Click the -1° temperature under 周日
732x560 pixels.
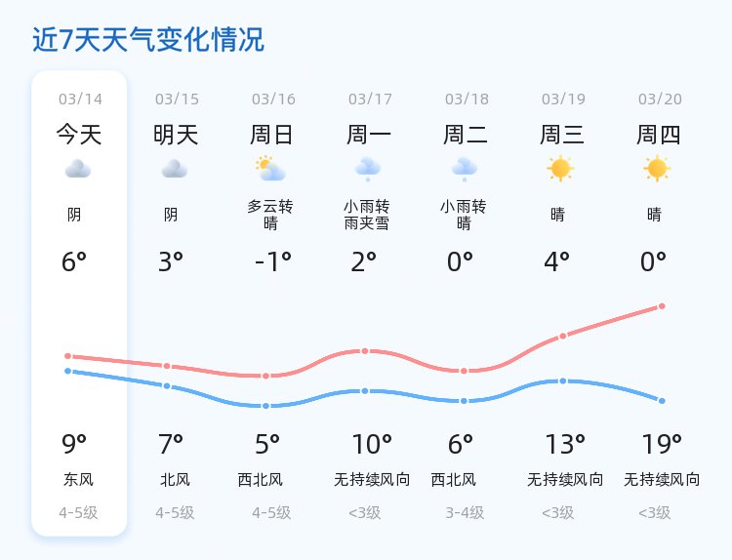pyautogui.click(x=273, y=261)
